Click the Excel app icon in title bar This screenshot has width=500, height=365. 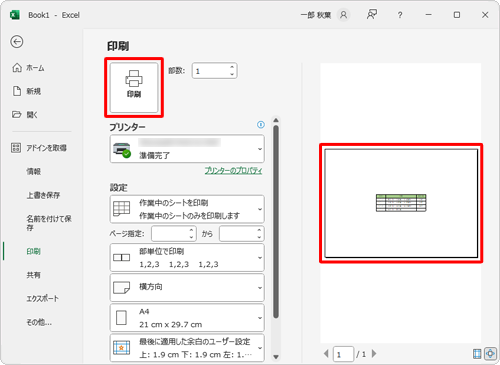click(x=15, y=15)
